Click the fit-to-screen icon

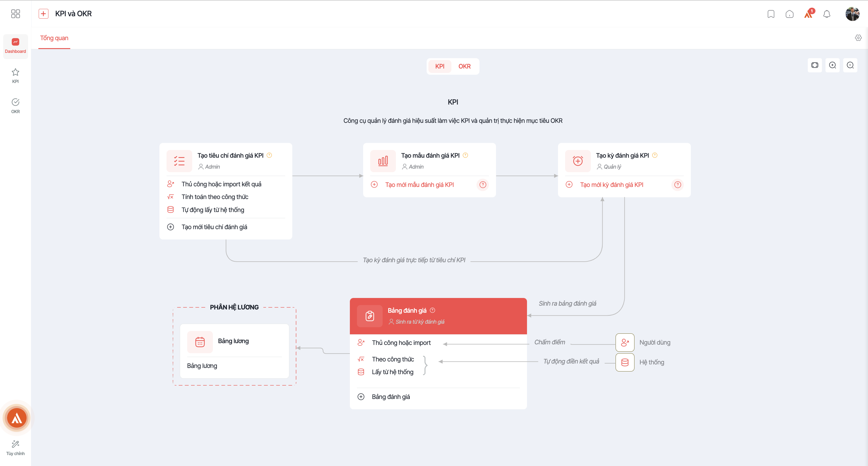coord(815,65)
